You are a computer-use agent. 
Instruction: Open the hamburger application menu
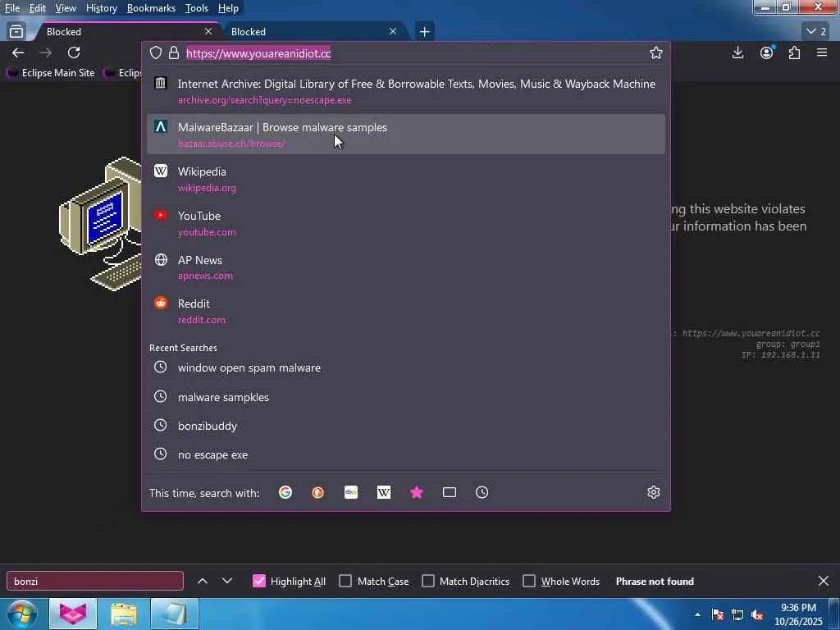pyautogui.click(x=822, y=52)
